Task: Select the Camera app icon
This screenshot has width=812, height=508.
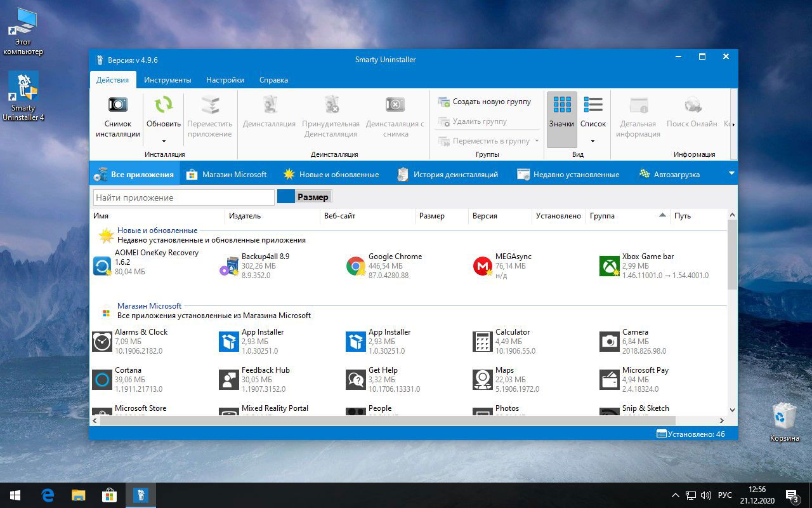Action: point(610,341)
